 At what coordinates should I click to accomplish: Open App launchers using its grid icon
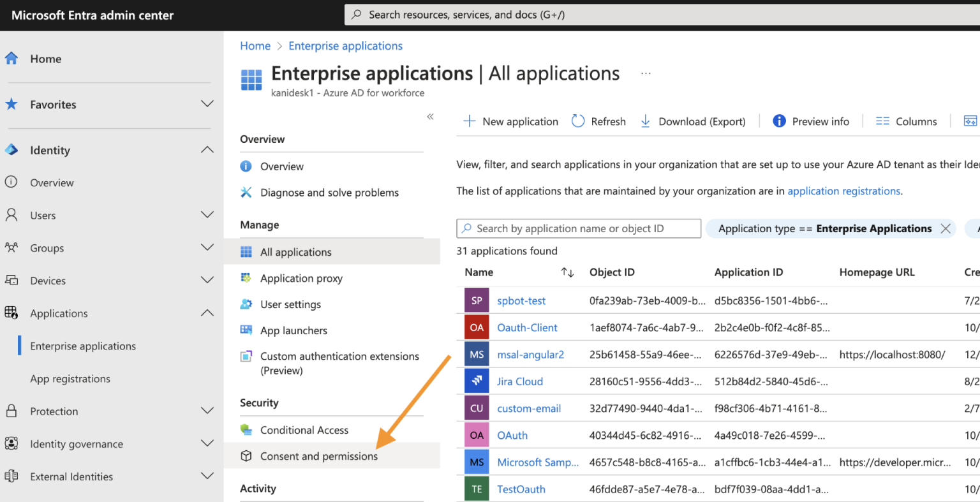[x=246, y=330]
